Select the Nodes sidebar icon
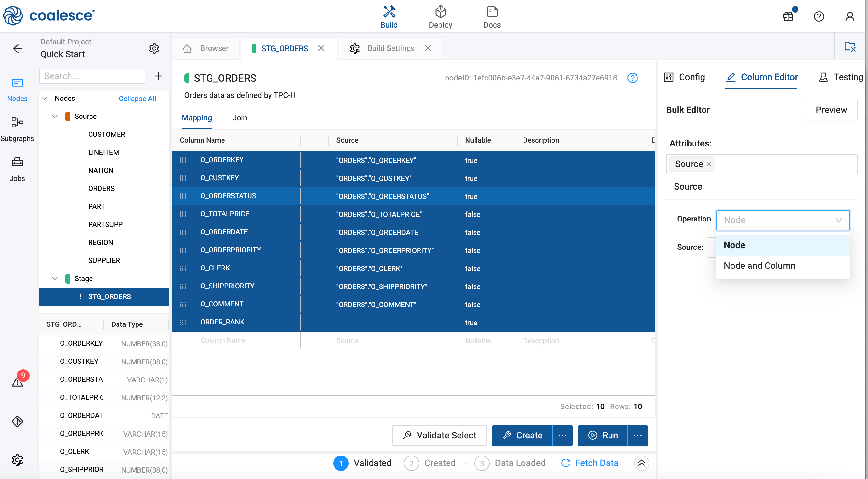868x479 pixels. coord(17,89)
